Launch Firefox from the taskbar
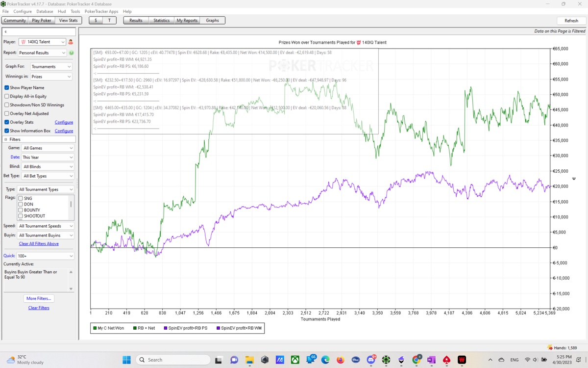 [341, 360]
